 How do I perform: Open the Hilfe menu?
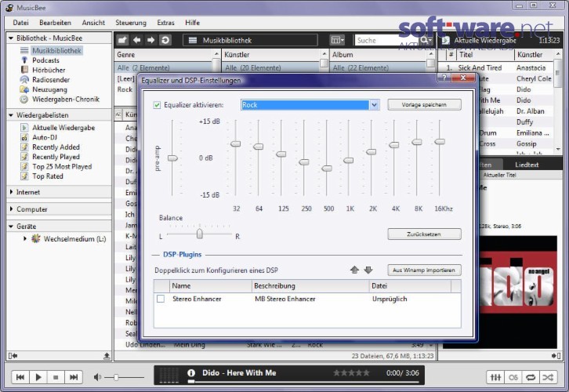click(x=192, y=23)
